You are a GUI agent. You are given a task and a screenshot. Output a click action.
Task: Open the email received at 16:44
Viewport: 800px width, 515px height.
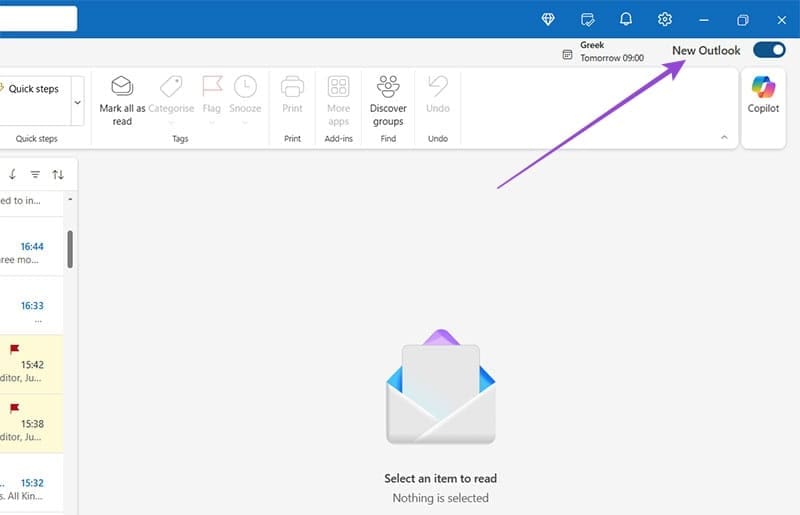tap(32, 247)
